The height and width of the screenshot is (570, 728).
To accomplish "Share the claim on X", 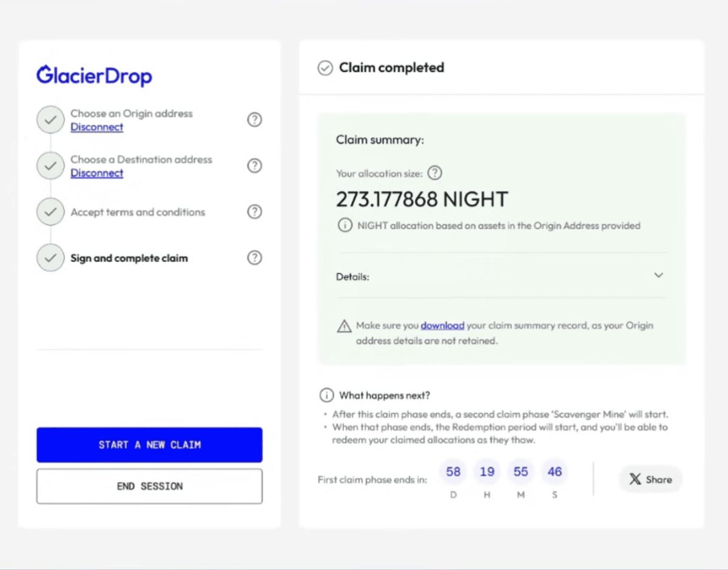I will coord(650,479).
